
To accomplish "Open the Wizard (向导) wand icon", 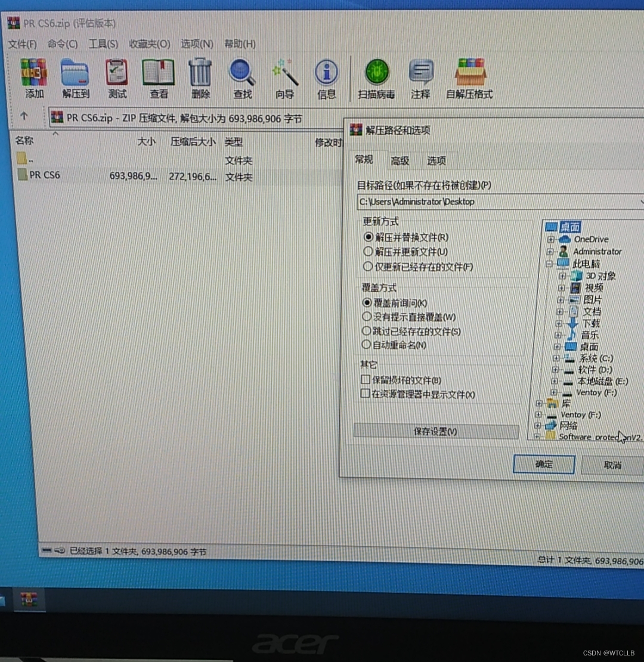I will (285, 73).
